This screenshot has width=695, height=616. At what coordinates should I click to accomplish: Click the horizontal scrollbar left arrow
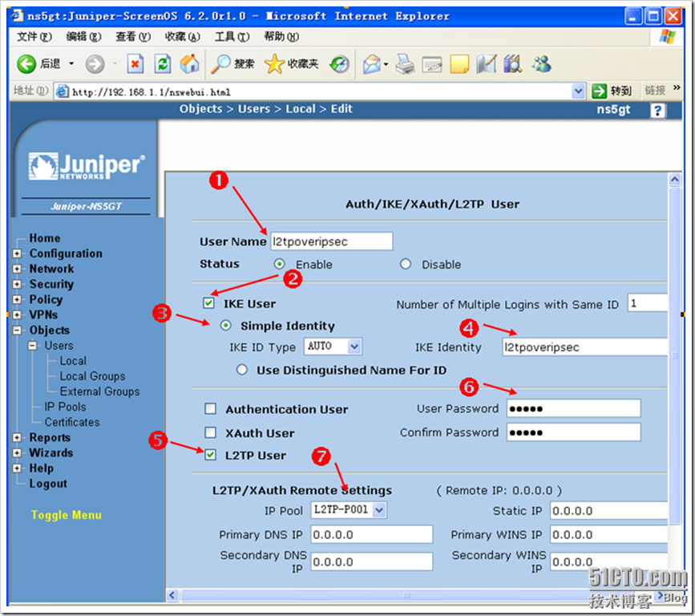pos(173,595)
